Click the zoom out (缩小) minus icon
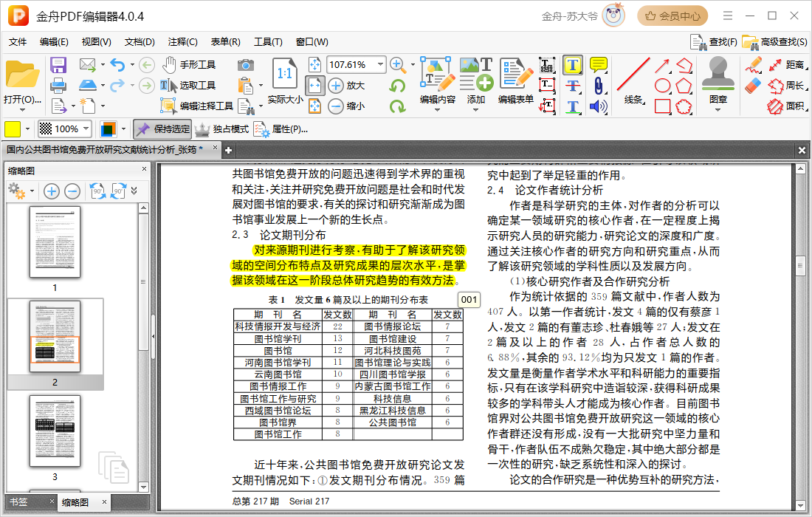This screenshot has width=812, height=517. click(x=336, y=106)
